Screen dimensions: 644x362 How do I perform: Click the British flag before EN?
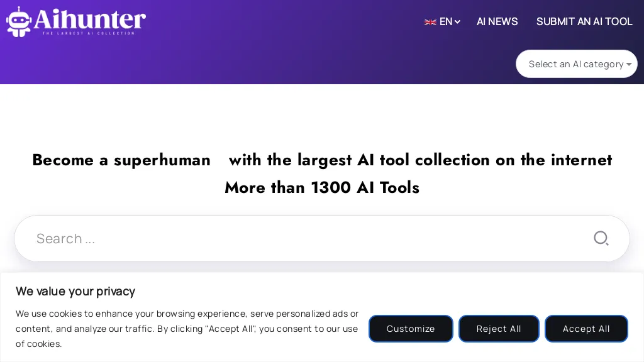pyautogui.click(x=430, y=21)
